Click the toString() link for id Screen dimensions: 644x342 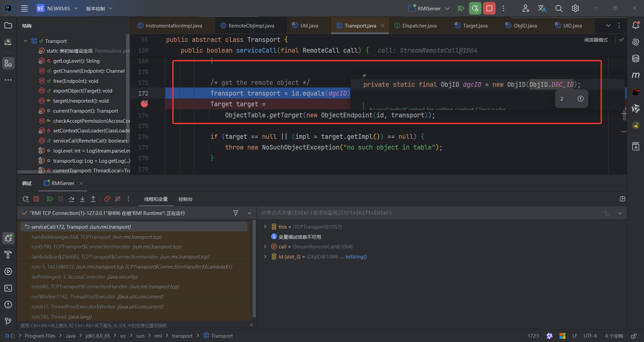(356, 257)
